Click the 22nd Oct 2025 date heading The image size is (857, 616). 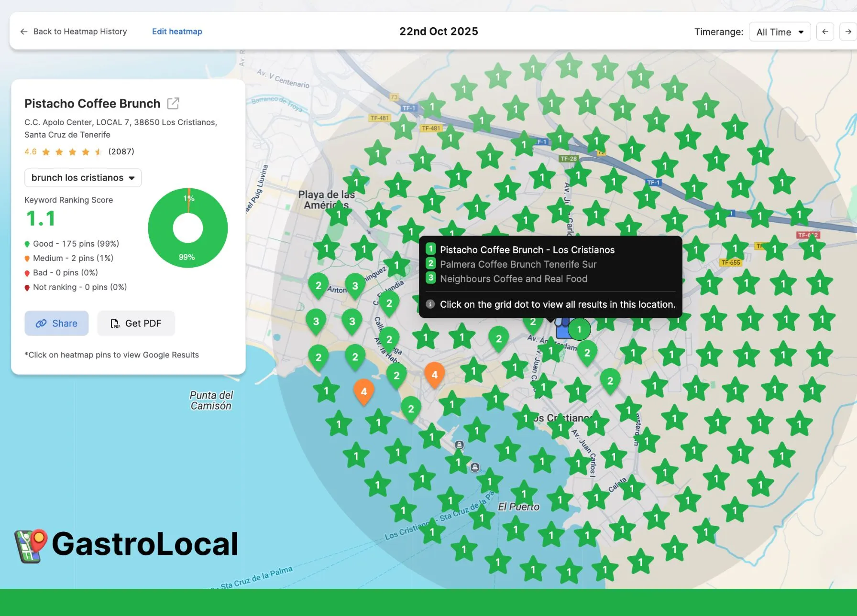(x=439, y=31)
